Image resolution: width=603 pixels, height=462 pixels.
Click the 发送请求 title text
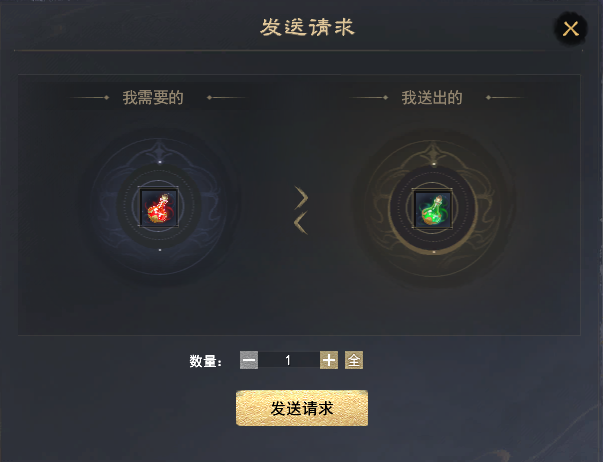pyautogui.click(x=307, y=28)
